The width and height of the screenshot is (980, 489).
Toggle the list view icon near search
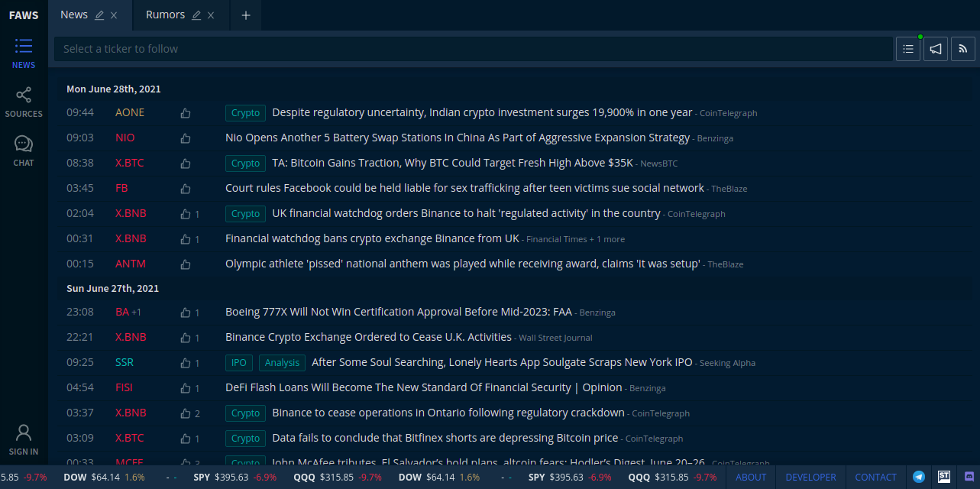click(x=908, y=49)
